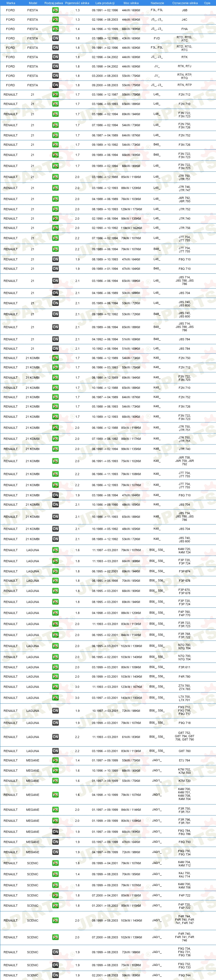Select the power cell 140kW / 190KM
The height and width of the screenshot is (980, 216).
pyautogui.click(x=131, y=698)
